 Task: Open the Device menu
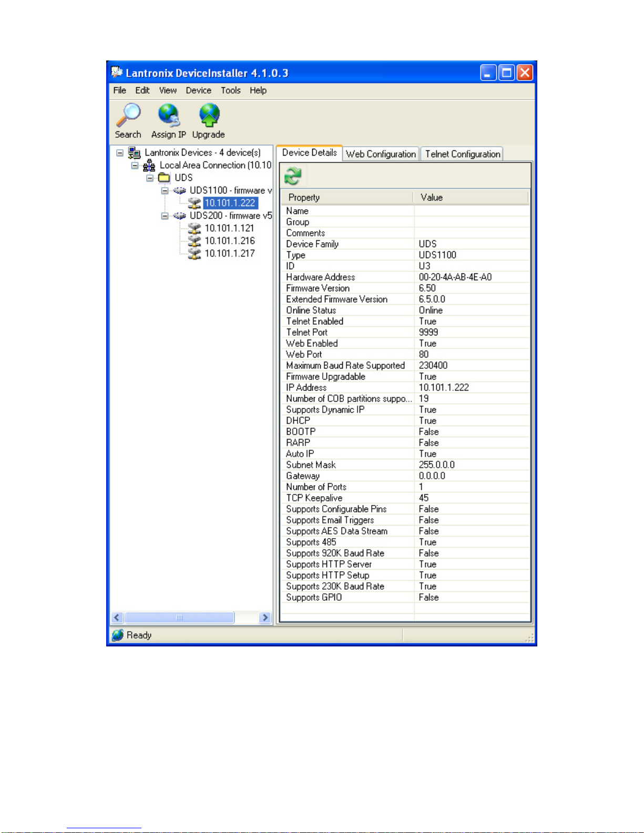[x=199, y=90]
